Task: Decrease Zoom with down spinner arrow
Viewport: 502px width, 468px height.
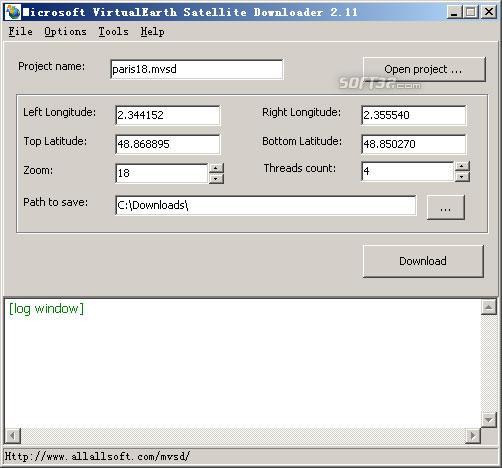Action: (216, 179)
